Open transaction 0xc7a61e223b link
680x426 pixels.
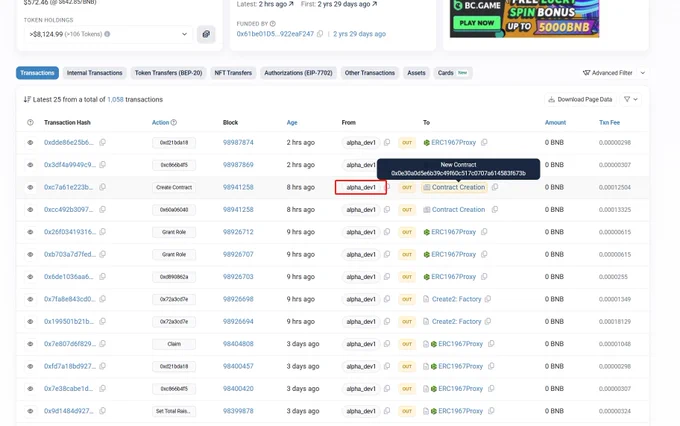pos(69,187)
